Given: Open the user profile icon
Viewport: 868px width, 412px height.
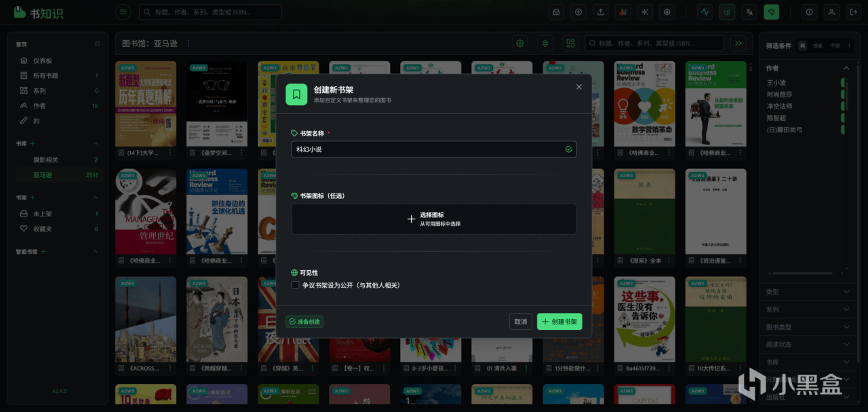Looking at the screenshot, I should (831, 12).
